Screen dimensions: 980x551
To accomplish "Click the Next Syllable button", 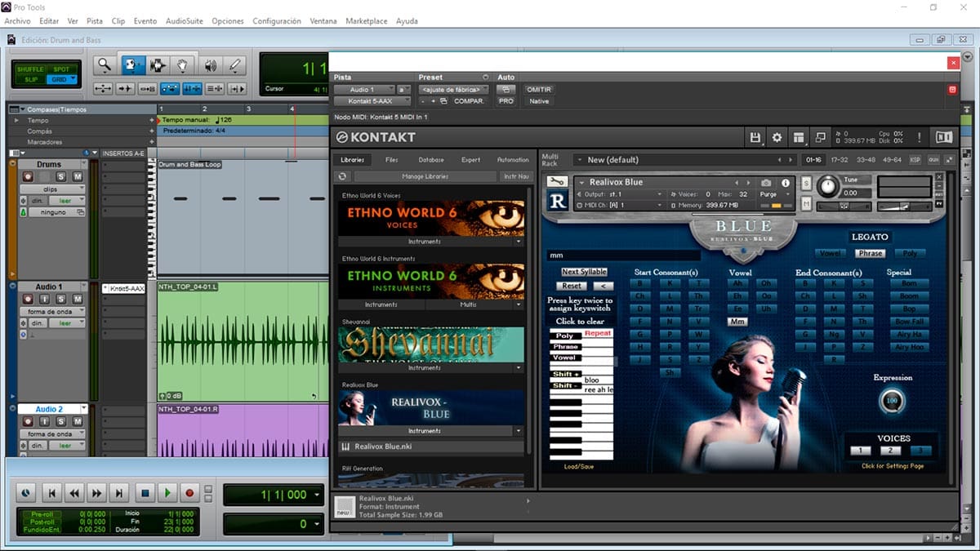I will click(584, 272).
